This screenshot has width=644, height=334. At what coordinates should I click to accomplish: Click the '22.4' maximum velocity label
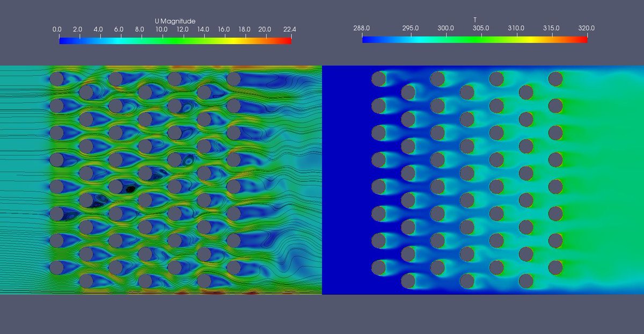(x=290, y=30)
